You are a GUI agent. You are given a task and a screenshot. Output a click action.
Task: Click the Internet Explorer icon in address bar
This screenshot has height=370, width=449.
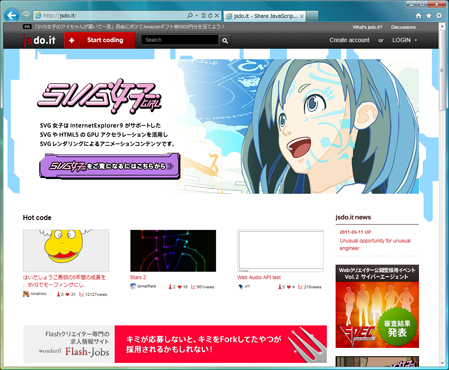pos(38,16)
